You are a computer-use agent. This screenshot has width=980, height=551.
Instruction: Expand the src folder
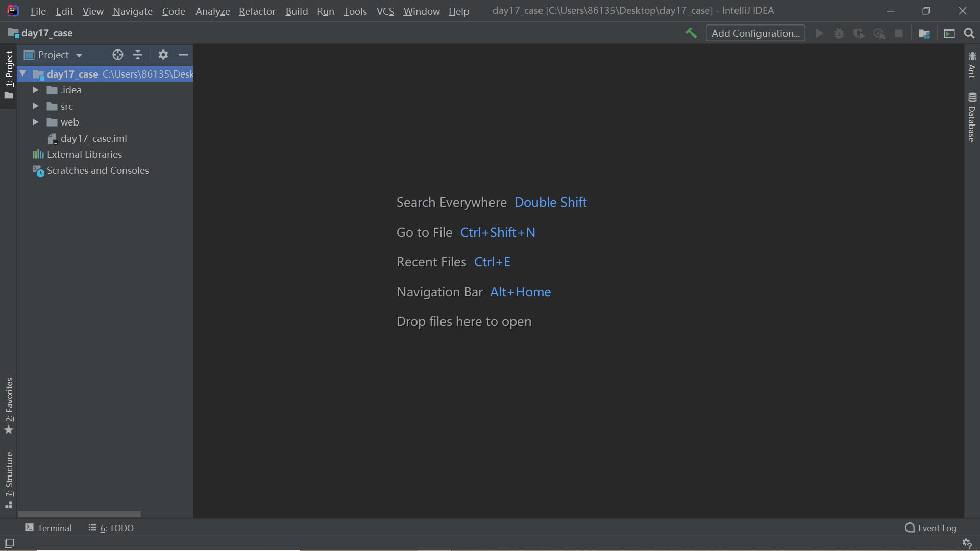click(x=35, y=106)
